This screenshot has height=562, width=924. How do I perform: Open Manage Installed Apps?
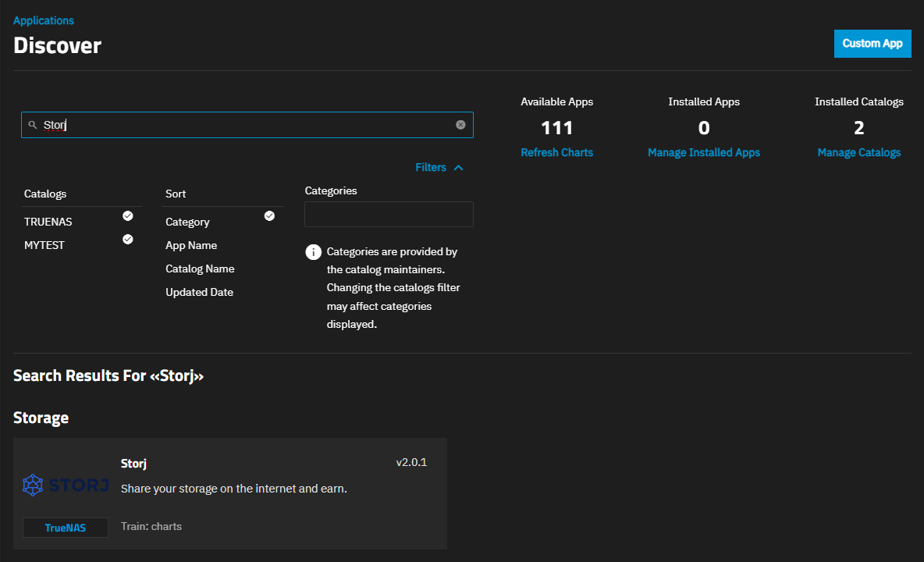[704, 152]
